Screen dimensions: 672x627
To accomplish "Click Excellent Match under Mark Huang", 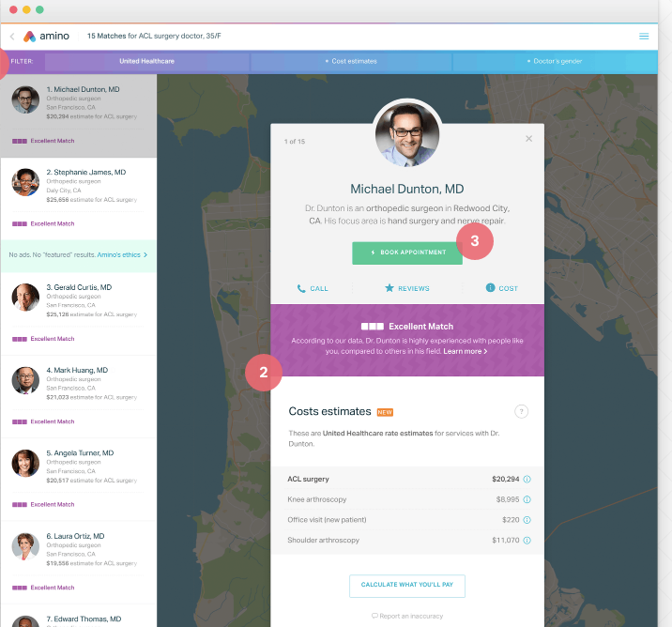I will [x=43, y=421].
